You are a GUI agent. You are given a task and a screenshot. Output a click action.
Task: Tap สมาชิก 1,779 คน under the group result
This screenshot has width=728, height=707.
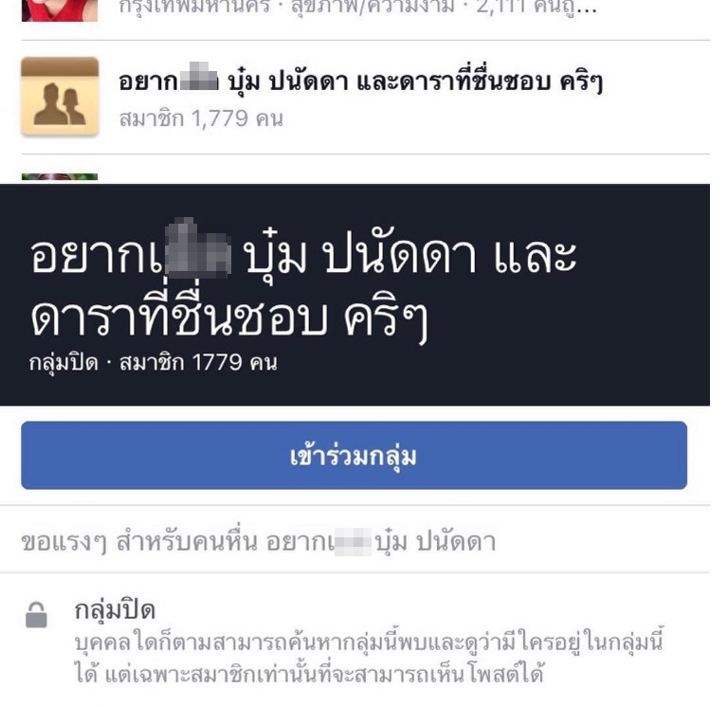[x=201, y=118]
